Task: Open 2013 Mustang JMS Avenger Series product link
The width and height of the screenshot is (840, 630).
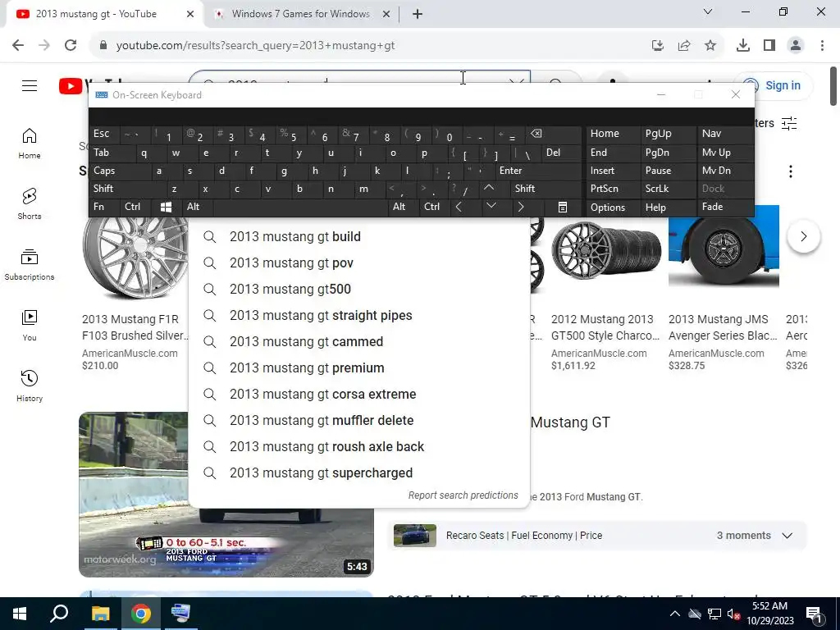Action: (x=723, y=327)
